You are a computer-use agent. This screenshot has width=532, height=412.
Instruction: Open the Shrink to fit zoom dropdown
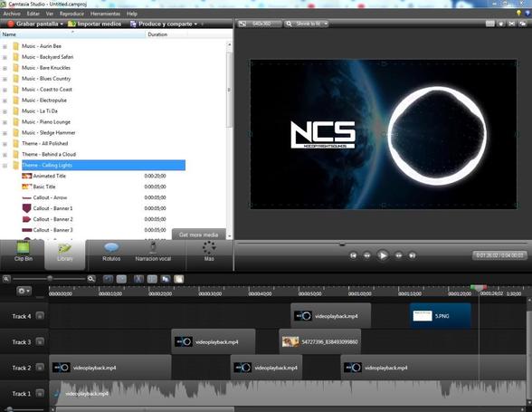[307, 24]
